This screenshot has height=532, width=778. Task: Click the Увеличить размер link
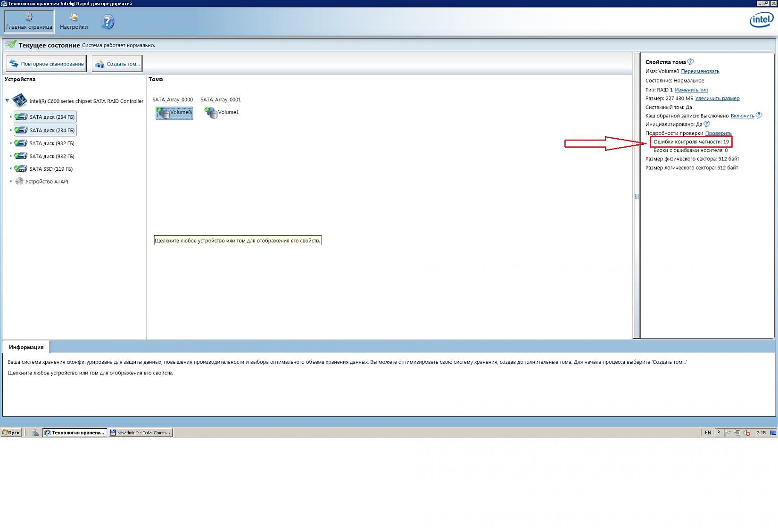717,99
